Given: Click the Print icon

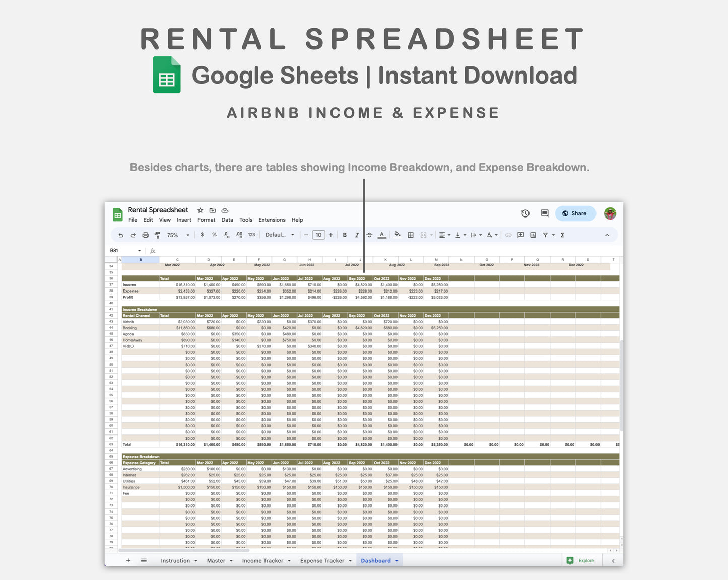Looking at the screenshot, I should 145,235.
